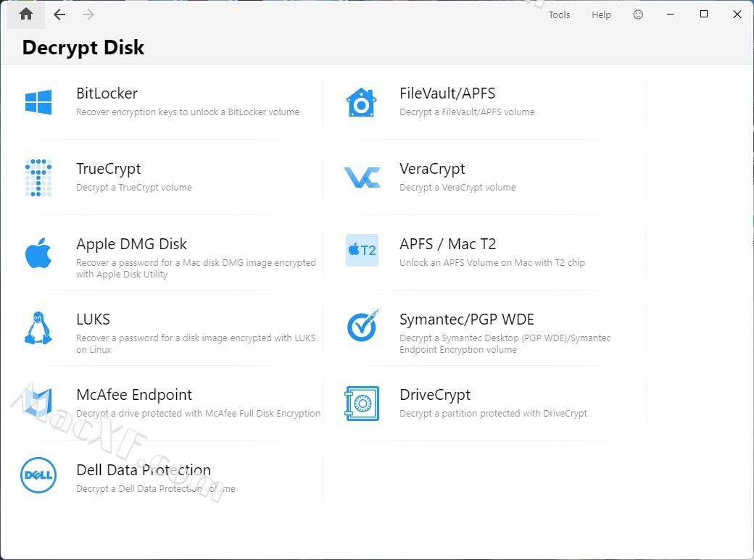Click the LUKS 'disk image encrypted with LUKS' description
The height and width of the screenshot is (560, 754).
[x=196, y=343]
